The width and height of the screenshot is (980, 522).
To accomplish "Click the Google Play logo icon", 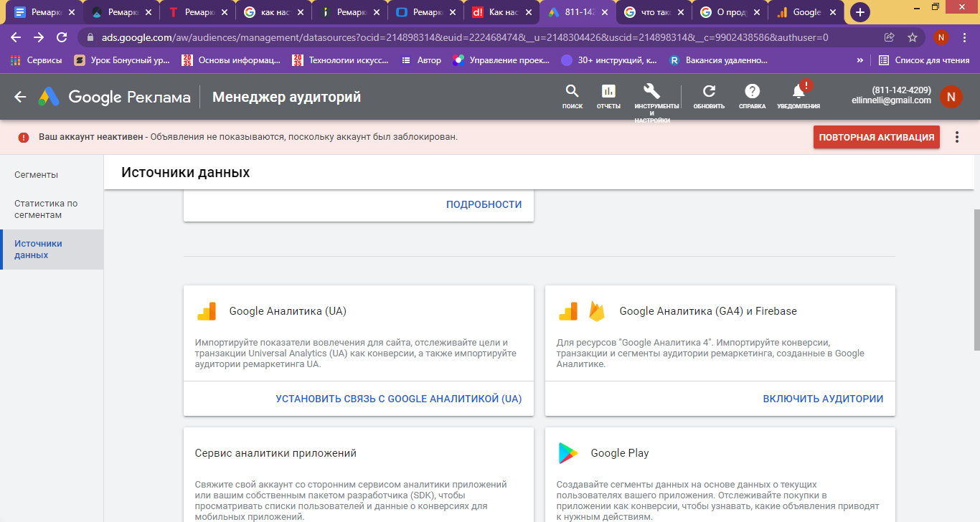I will [568, 453].
